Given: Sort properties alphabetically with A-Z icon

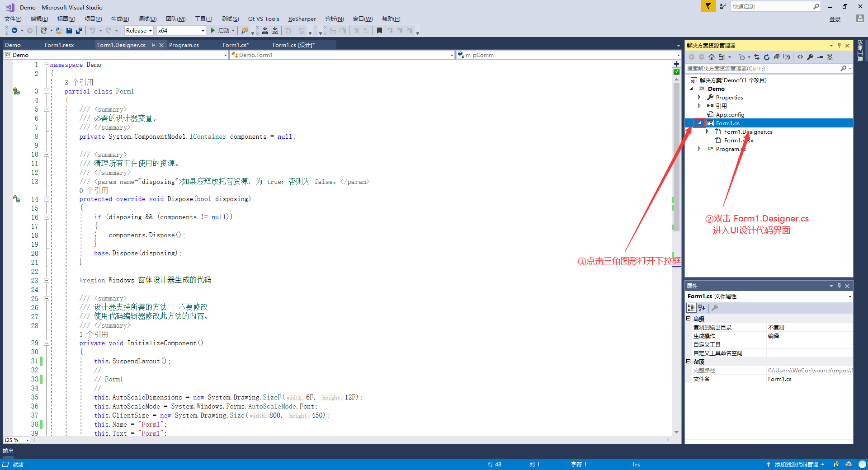Looking at the screenshot, I should [702, 308].
